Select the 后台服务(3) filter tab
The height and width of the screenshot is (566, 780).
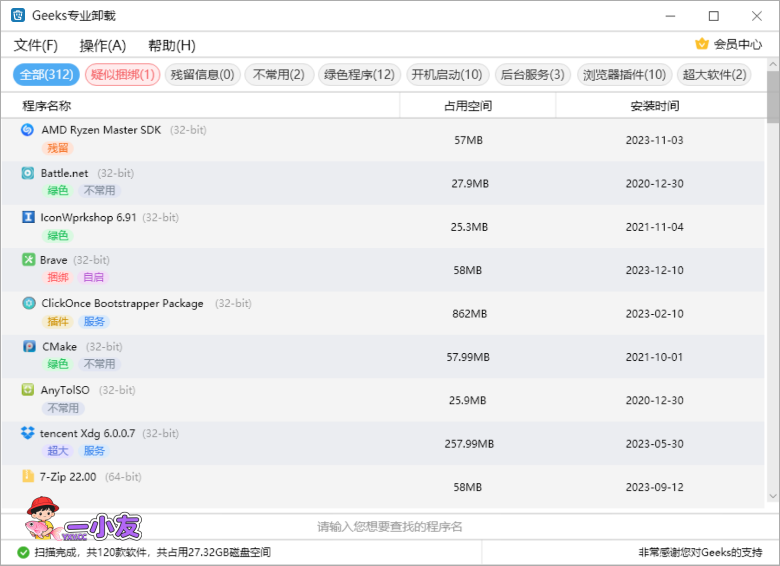pyautogui.click(x=533, y=75)
